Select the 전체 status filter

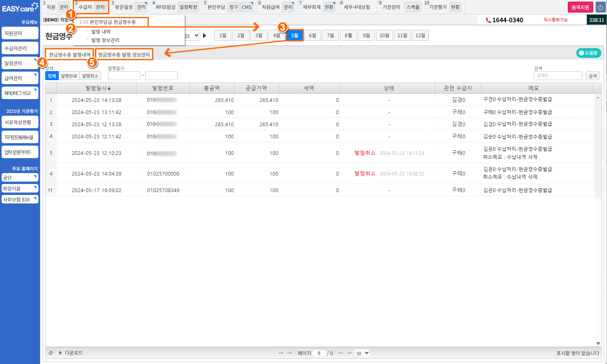52,76
